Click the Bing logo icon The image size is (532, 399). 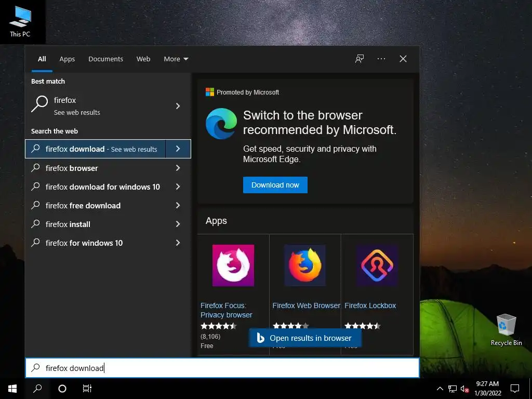point(260,338)
